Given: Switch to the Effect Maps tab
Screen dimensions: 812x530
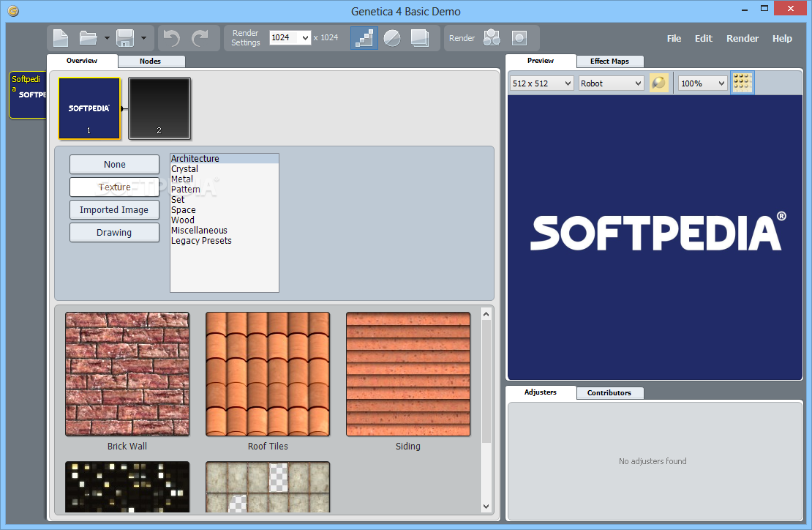Looking at the screenshot, I should [x=609, y=61].
